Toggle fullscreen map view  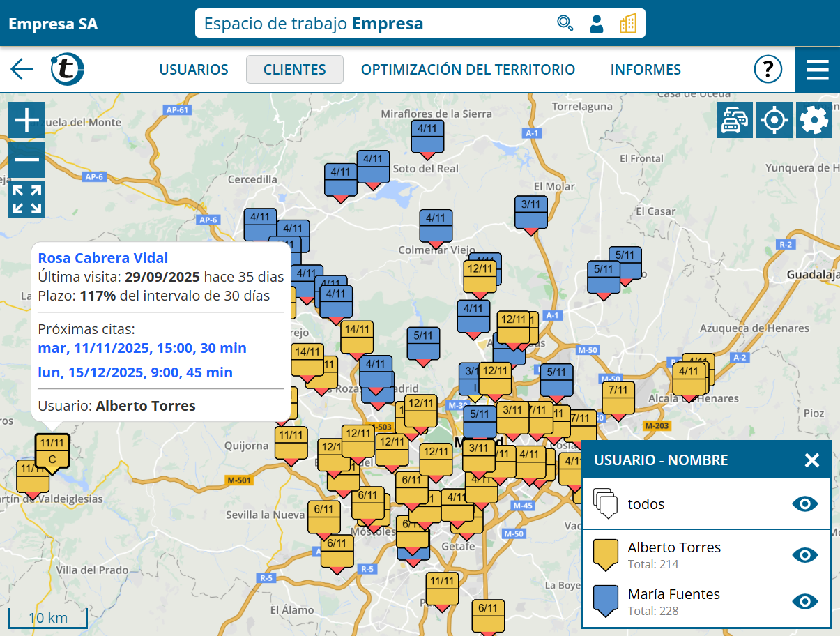point(27,199)
